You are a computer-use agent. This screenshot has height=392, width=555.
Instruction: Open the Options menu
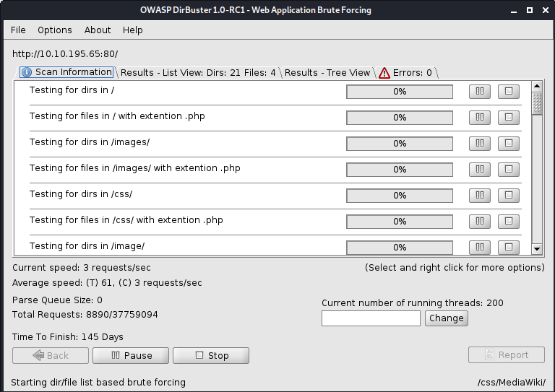pos(55,30)
